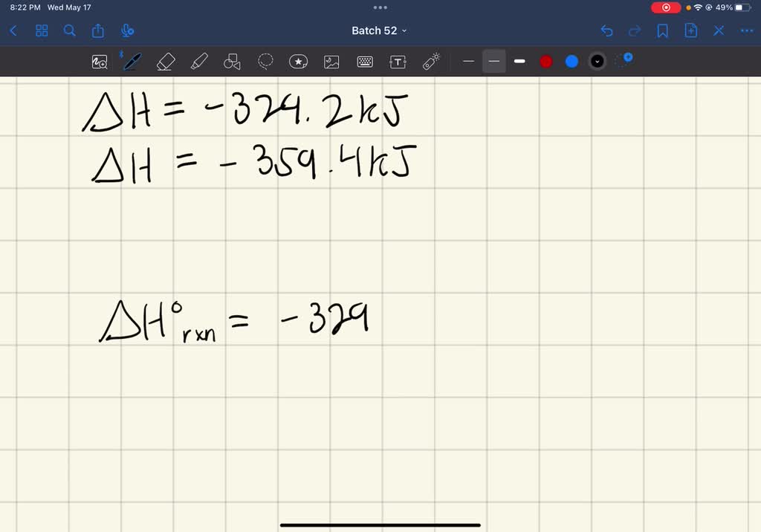Insert an image with the Image tool
Image resolution: width=761 pixels, height=532 pixels.
(x=331, y=62)
